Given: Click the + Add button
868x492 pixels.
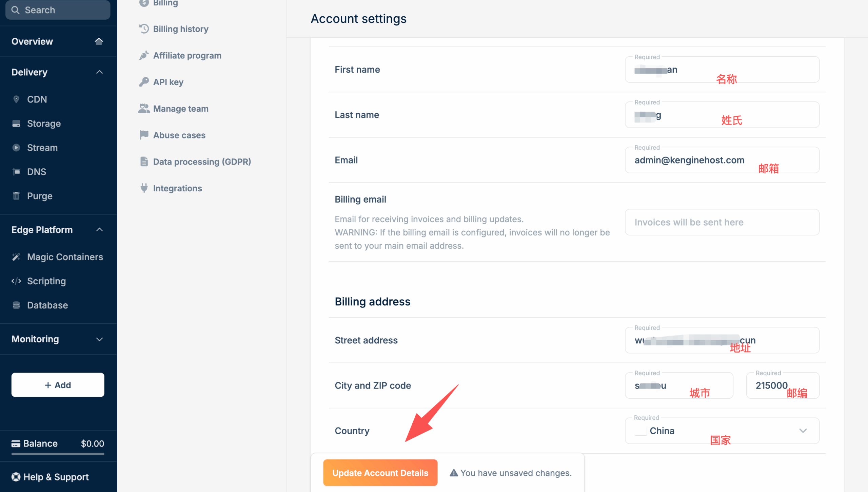Looking at the screenshot, I should tap(58, 385).
